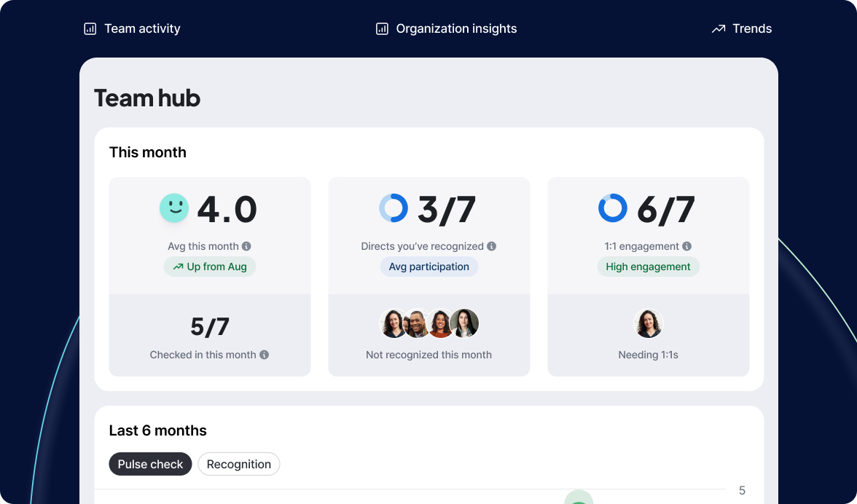Click the Avg participation badge
The image size is (857, 504).
tap(429, 267)
